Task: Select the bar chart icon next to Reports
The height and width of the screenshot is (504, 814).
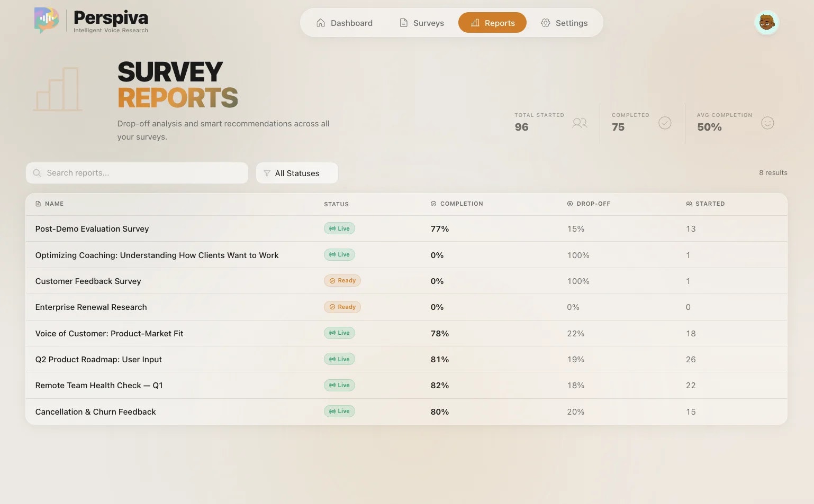Action: [474, 23]
